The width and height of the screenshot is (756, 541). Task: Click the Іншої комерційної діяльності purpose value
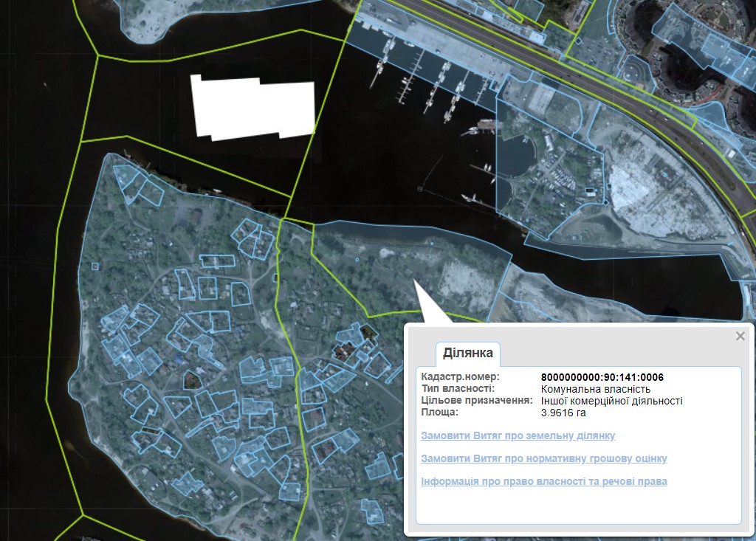(611, 402)
